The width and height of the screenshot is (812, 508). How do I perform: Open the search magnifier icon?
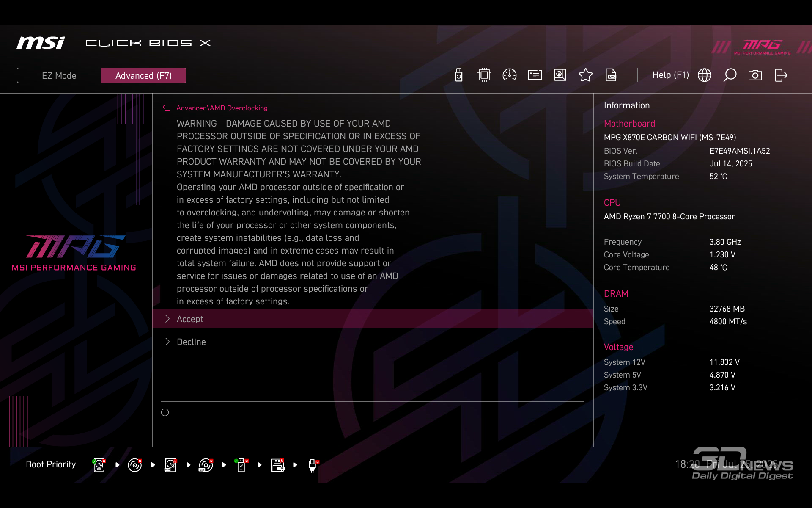click(730, 75)
